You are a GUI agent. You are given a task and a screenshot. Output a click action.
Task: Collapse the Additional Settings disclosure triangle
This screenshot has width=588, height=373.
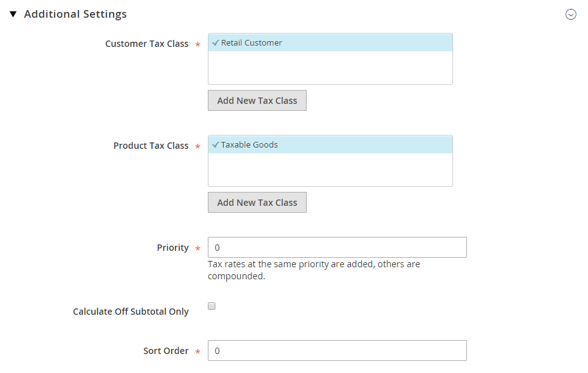coord(13,14)
